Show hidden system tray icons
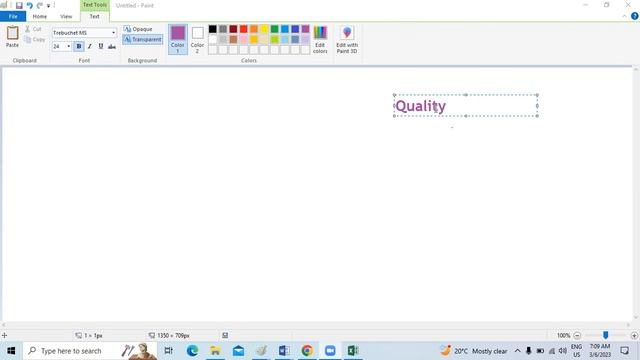 click(517, 351)
